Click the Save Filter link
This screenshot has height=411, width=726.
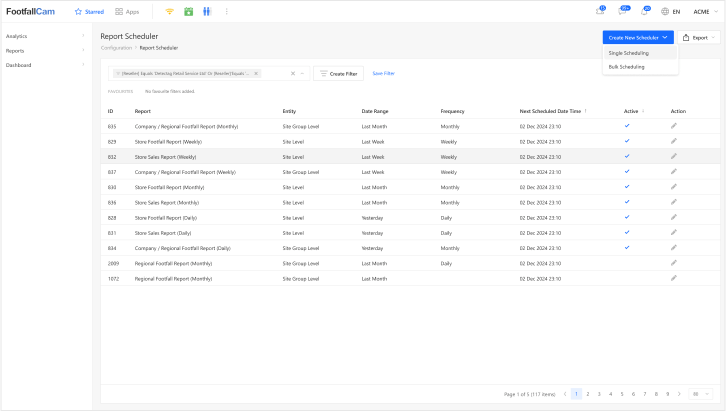click(383, 73)
